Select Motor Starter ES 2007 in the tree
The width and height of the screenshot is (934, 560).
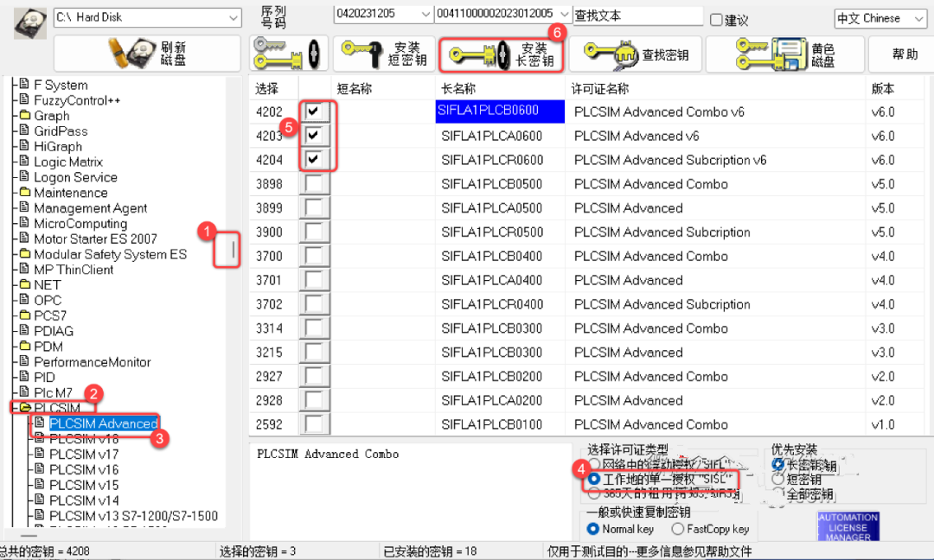point(95,239)
